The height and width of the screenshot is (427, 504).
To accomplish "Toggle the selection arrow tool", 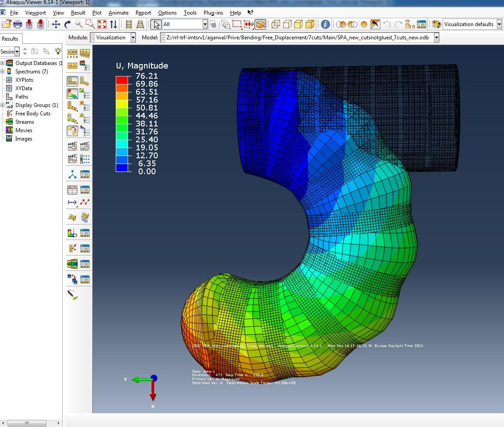I will tap(156, 24).
